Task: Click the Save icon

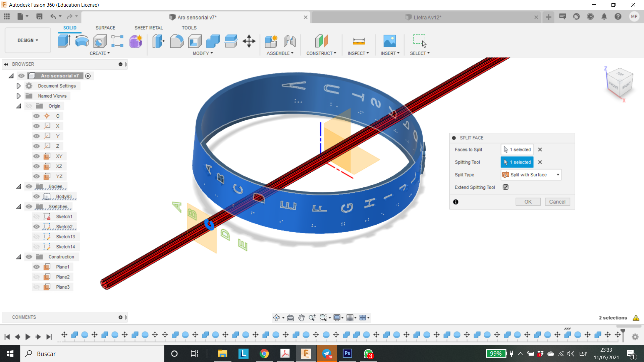Action: 39,16
